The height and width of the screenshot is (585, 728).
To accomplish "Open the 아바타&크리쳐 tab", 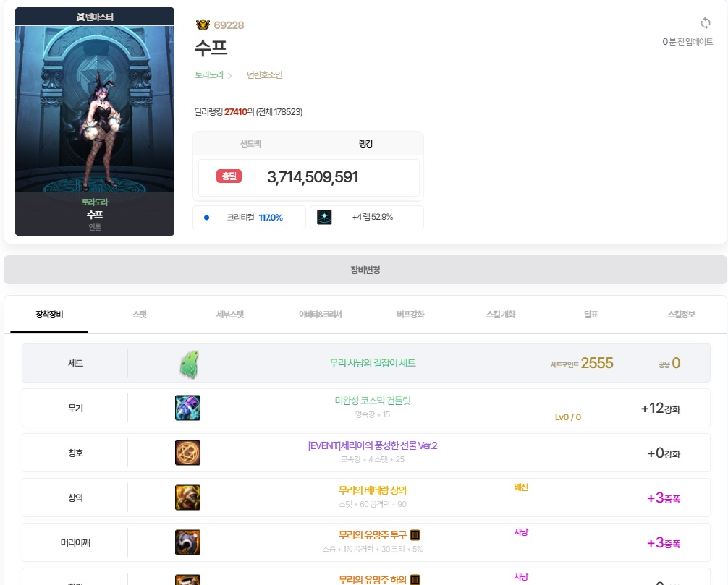I will pos(321,315).
